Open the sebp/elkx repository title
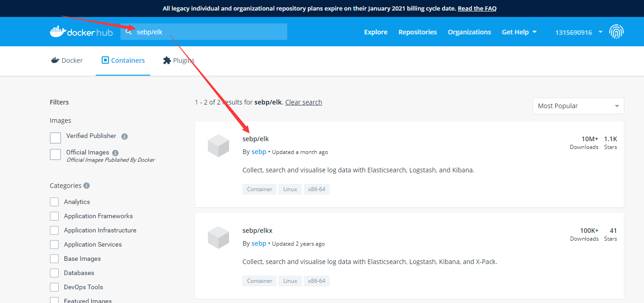This screenshot has width=644, height=303. [x=257, y=231]
